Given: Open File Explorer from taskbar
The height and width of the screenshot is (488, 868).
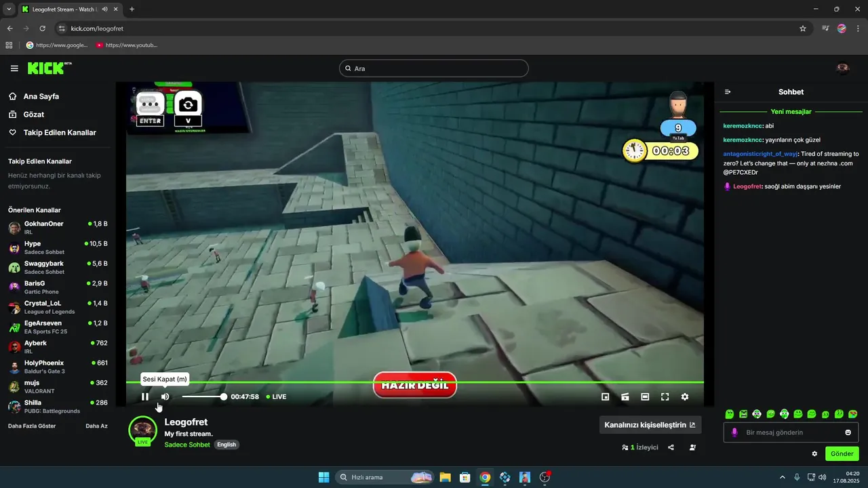Looking at the screenshot, I should pos(445,477).
